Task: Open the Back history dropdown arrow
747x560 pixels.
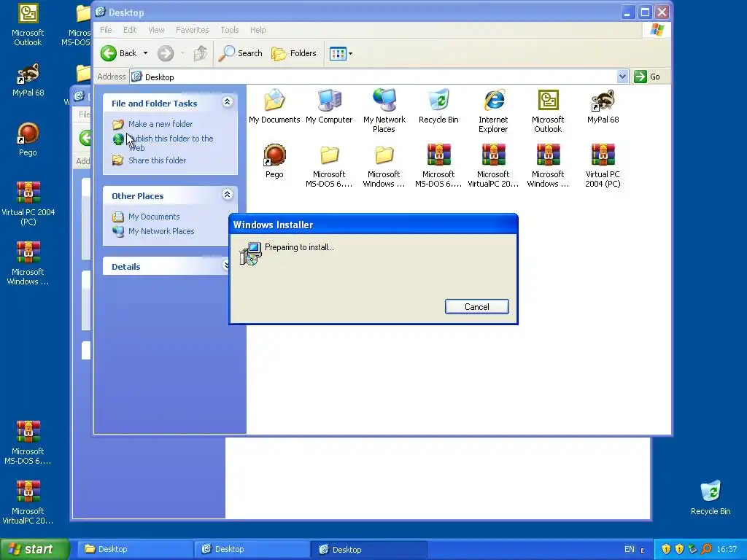Action: [145, 53]
